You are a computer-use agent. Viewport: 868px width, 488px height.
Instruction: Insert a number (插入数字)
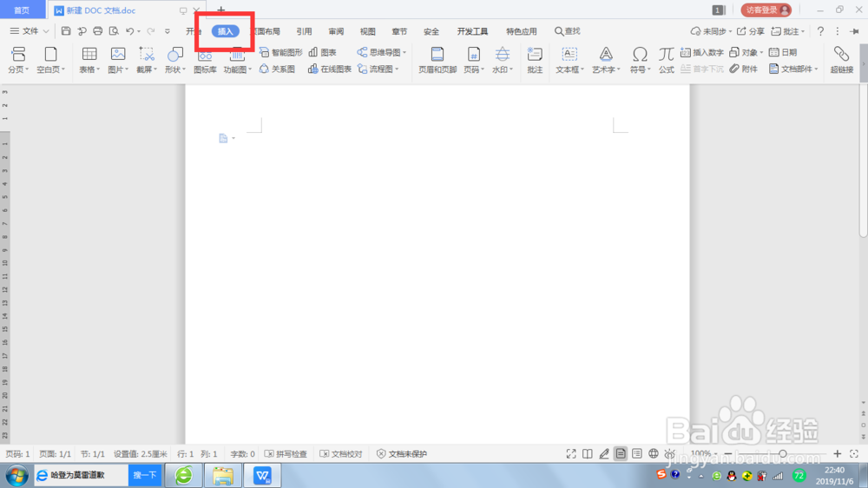click(702, 52)
